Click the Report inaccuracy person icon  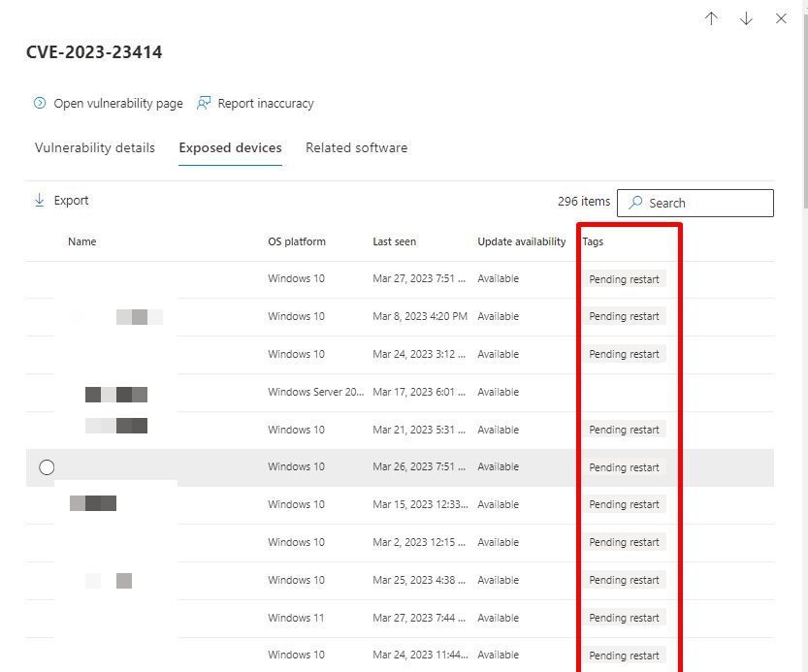pyautogui.click(x=204, y=103)
